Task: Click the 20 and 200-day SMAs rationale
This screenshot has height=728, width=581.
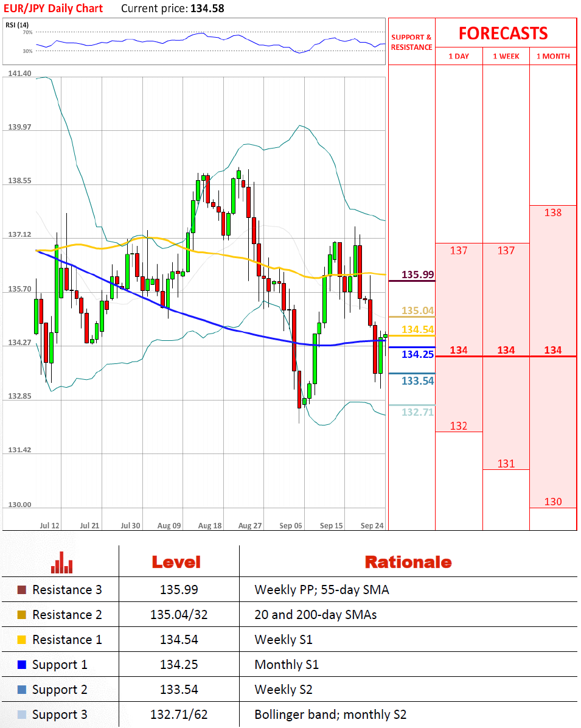Action: click(316, 615)
